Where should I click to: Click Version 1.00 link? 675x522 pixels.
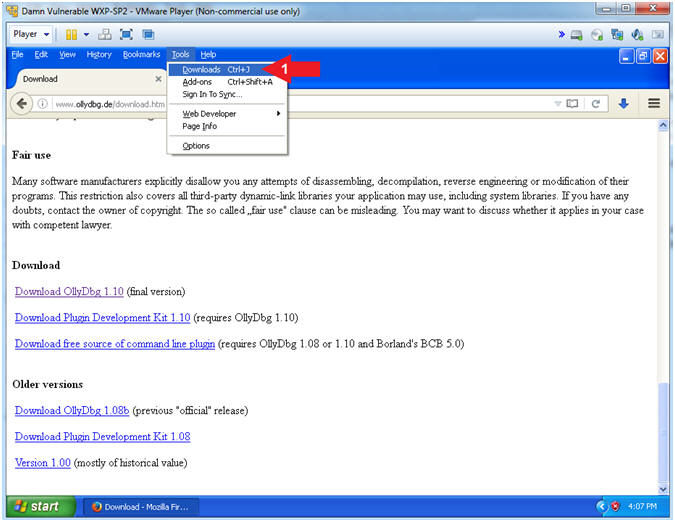pyautogui.click(x=43, y=463)
